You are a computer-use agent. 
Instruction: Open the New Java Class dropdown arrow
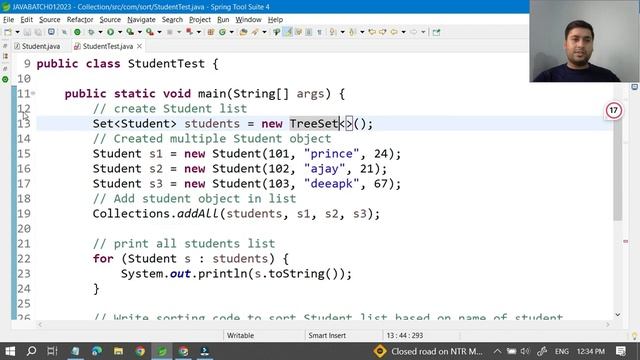tap(231, 32)
